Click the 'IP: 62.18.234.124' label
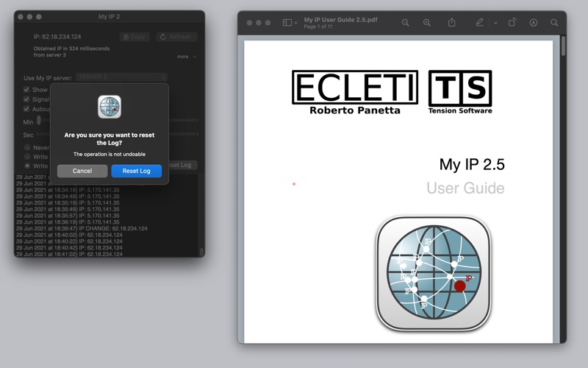588x368 pixels. click(57, 37)
